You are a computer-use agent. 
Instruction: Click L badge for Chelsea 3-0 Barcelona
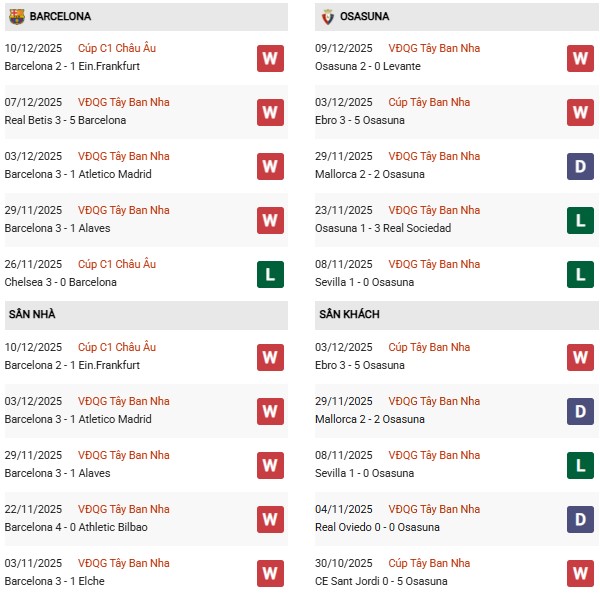coord(270,274)
